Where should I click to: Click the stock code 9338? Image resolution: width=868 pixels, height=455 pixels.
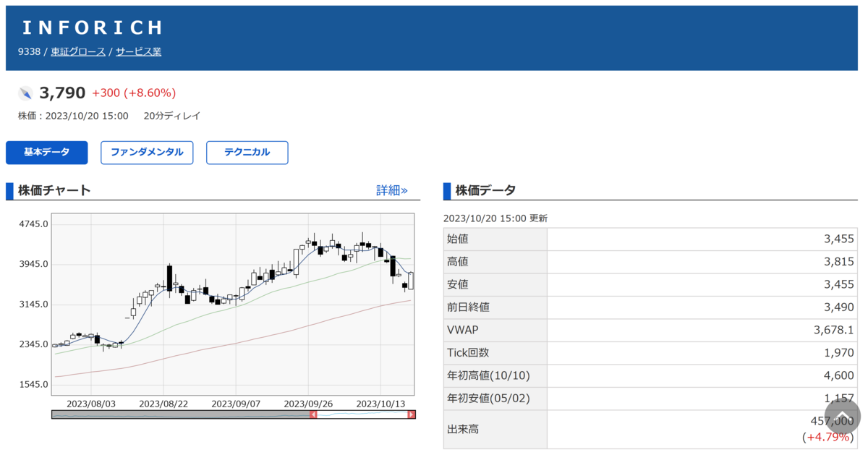pyautogui.click(x=29, y=52)
